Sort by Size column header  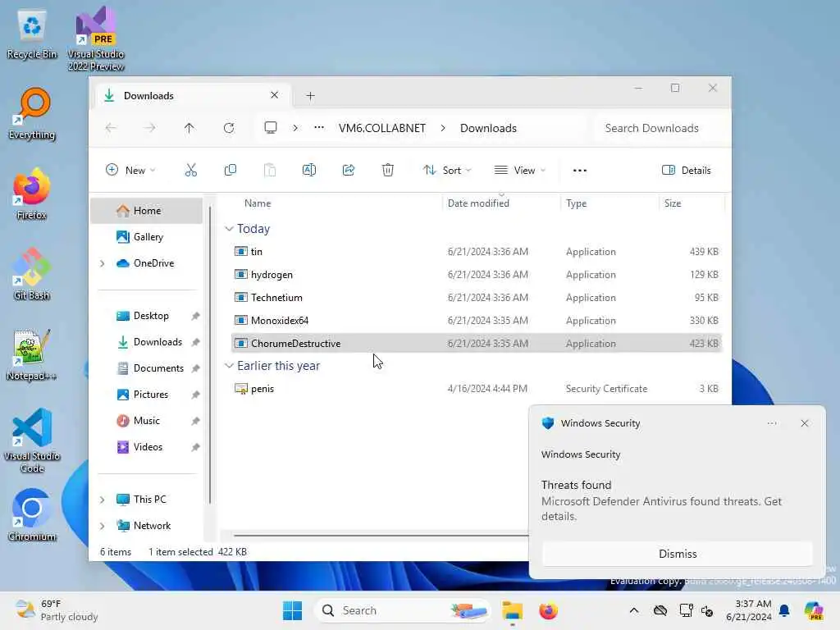point(673,203)
